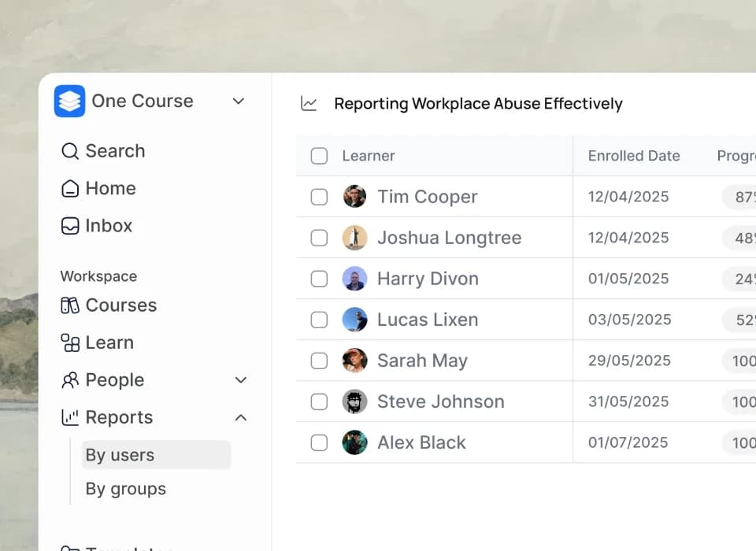Open People in the sidebar
This screenshot has width=756, height=551.
pyautogui.click(x=115, y=380)
